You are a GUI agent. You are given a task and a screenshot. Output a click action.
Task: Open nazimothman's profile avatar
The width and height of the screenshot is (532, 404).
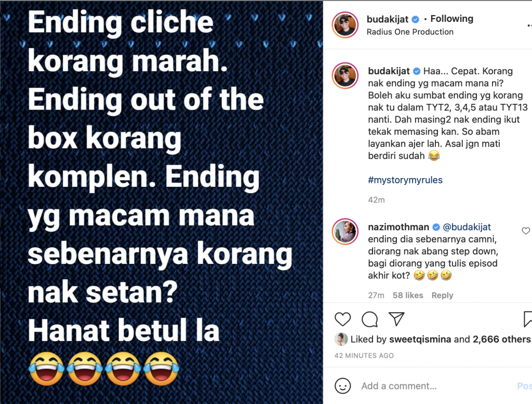pos(345,232)
